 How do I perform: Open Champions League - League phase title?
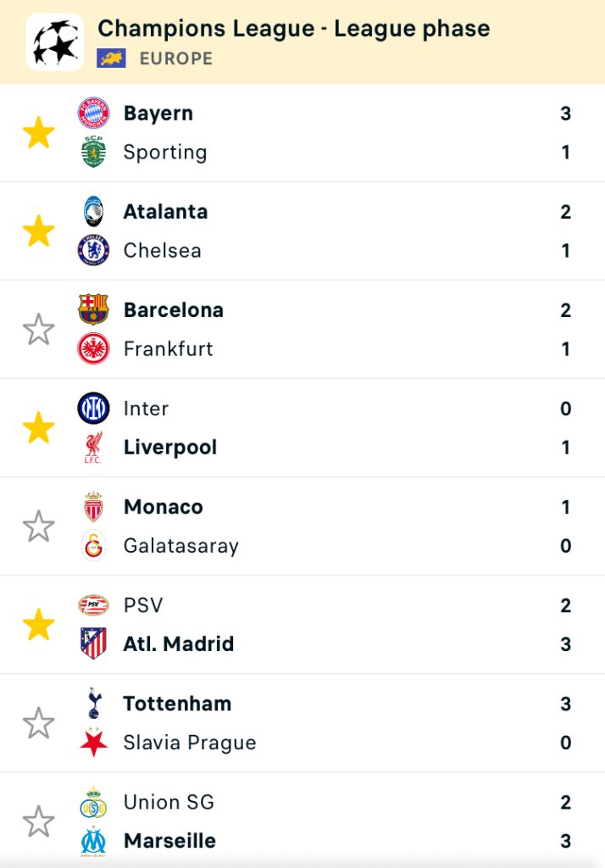(x=293, y=28)
